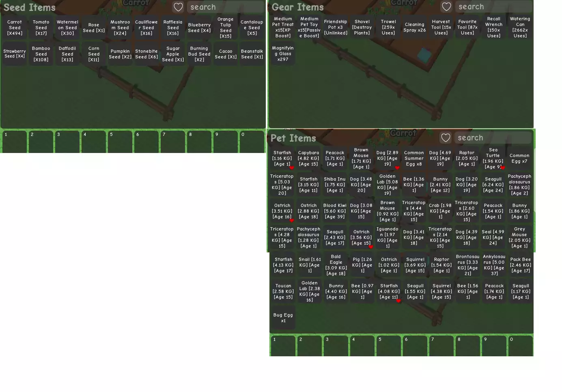The image size is (562, 392).
Task: Focus the Seed Items search field
Action: [224, 7]
